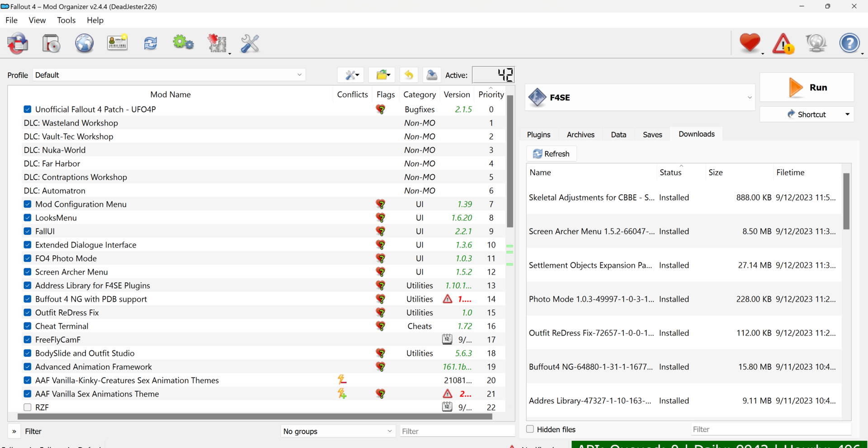Sort downloads by the Status column header
Image resolution: width=868 pixels, height=448 pixels.
(681, 173)
